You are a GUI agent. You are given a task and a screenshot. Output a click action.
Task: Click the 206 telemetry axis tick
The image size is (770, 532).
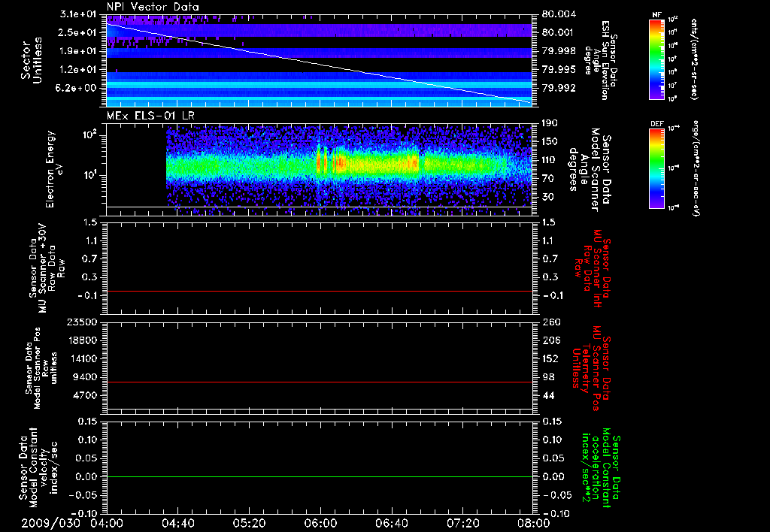[x=550, y=340]
